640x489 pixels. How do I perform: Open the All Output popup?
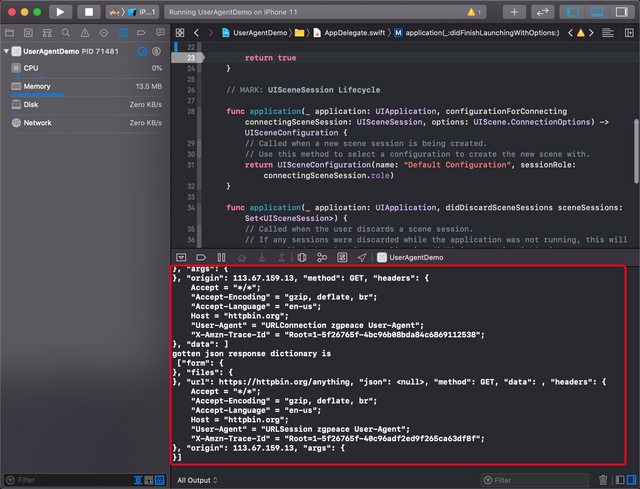tap(197, 480)
